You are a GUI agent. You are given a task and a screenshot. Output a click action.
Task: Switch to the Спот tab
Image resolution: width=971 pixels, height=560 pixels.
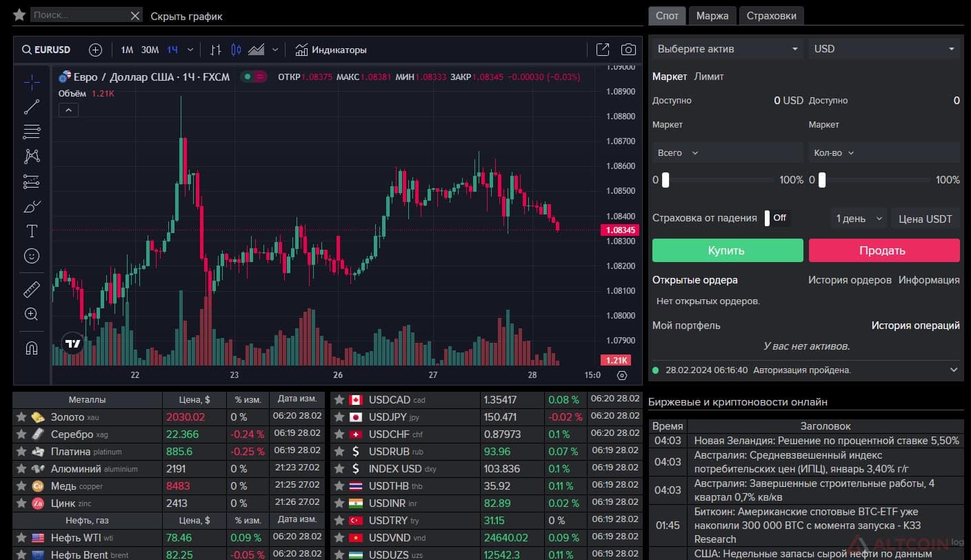667,16
